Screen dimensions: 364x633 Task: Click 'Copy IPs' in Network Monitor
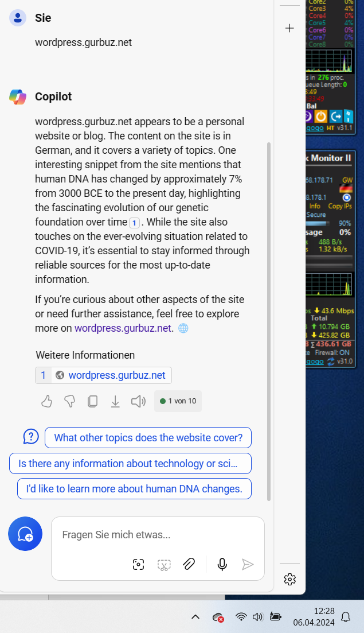pyautogui.click(x=340, y=206)
